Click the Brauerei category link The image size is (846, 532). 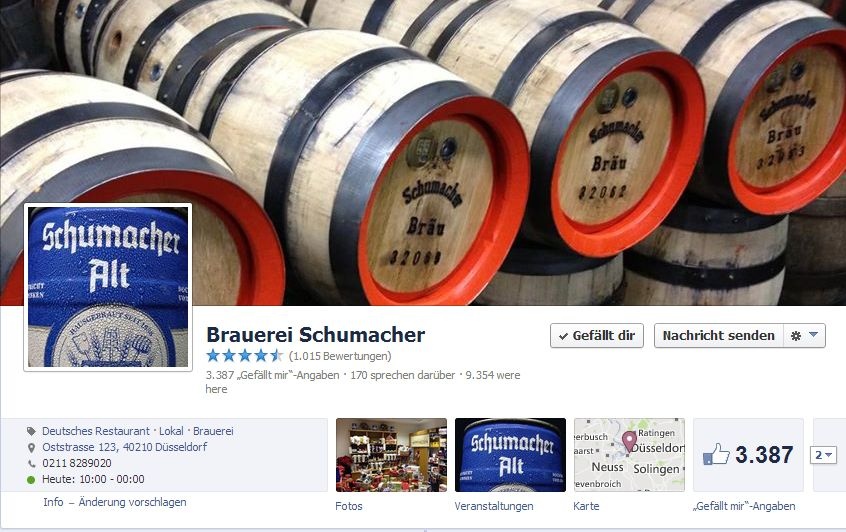click(x=213, y=431)
